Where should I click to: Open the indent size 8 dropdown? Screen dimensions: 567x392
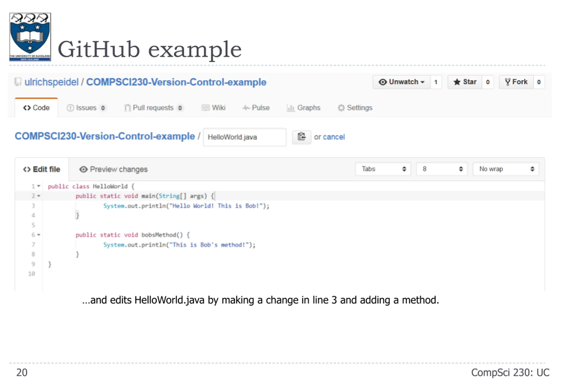(442, 169)
